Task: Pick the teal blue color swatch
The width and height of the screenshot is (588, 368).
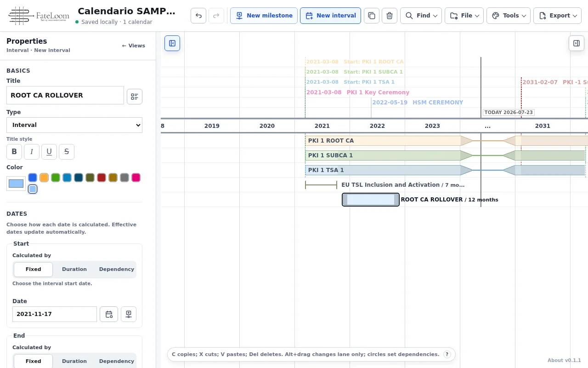Action: [x=67, y=178]
